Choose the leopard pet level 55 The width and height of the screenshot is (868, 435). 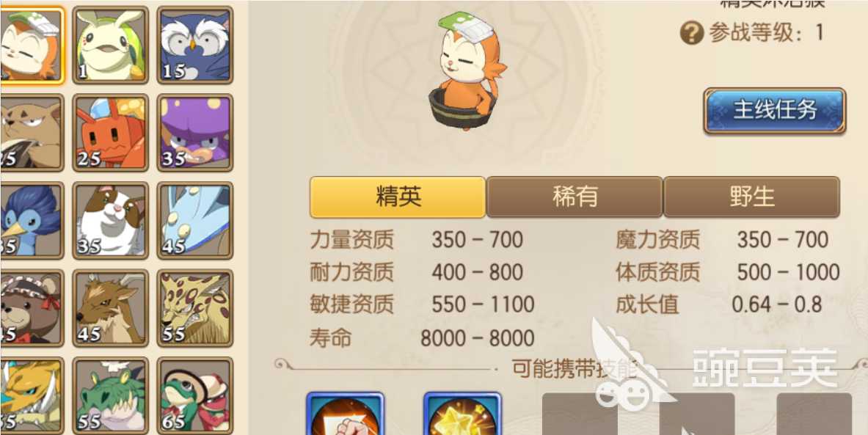(195, 308)
